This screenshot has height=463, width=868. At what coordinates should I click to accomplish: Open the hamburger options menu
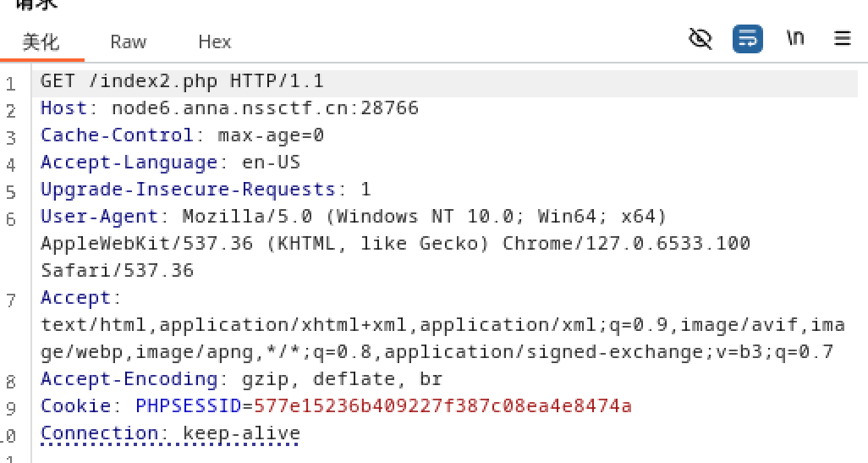842,38
